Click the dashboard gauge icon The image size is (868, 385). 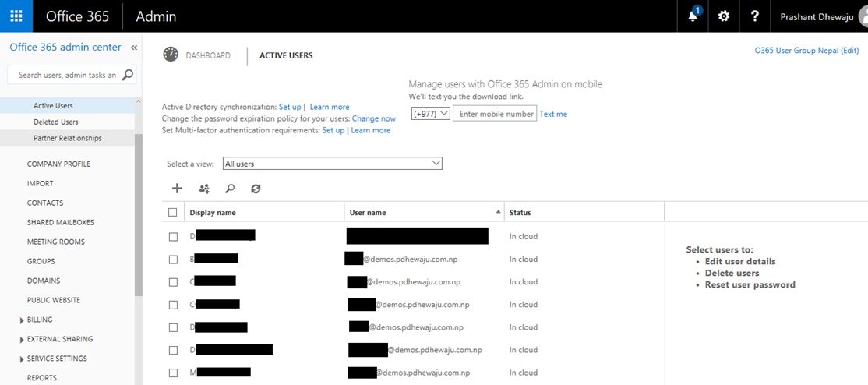tap(171, 55)
